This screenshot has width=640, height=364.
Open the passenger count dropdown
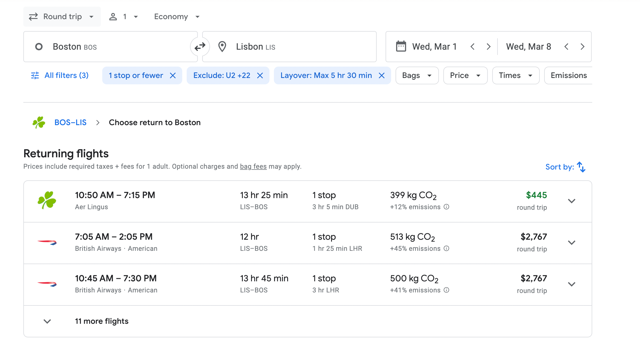[x=124, y=17]
